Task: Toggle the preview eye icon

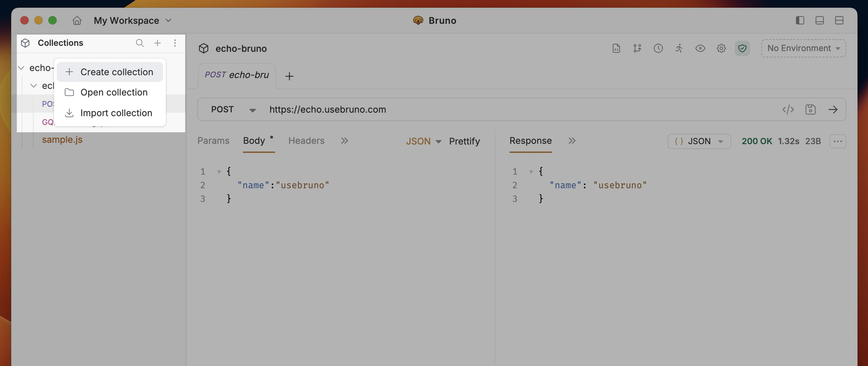Action: (700, 48)
